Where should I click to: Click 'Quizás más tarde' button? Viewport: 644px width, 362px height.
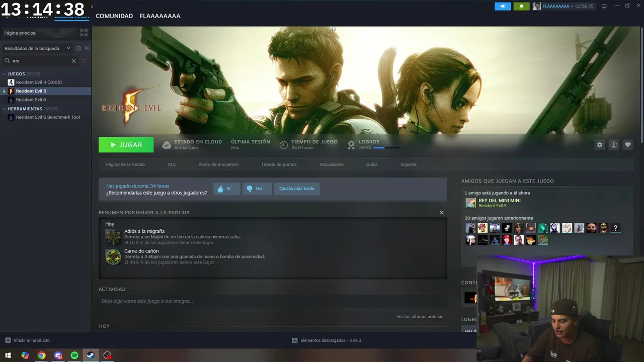(x=297, y=189)
